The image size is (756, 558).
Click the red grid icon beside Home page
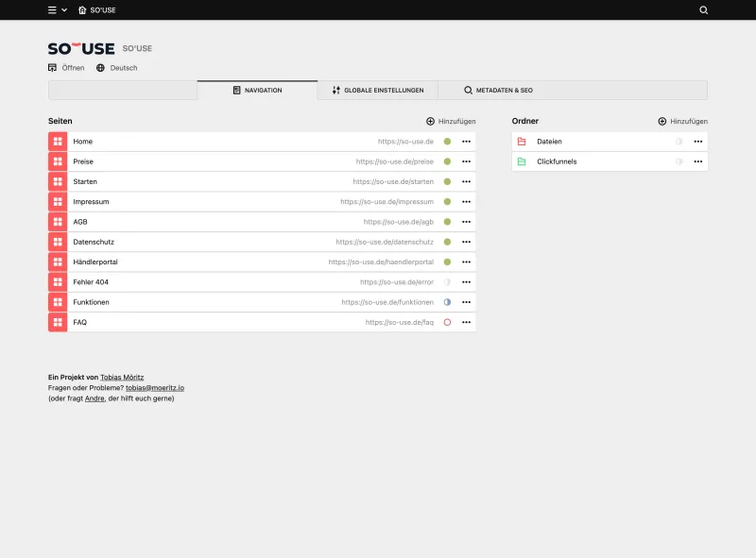57,141
